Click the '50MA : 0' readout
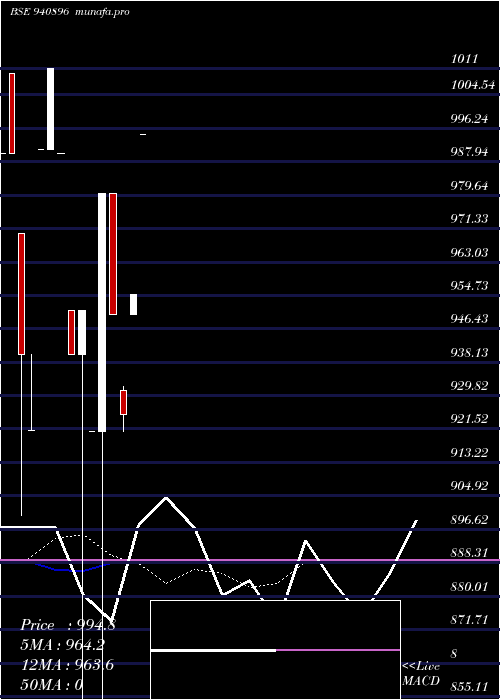The height and width of the screenshot is (700, 500). [52, 684]
